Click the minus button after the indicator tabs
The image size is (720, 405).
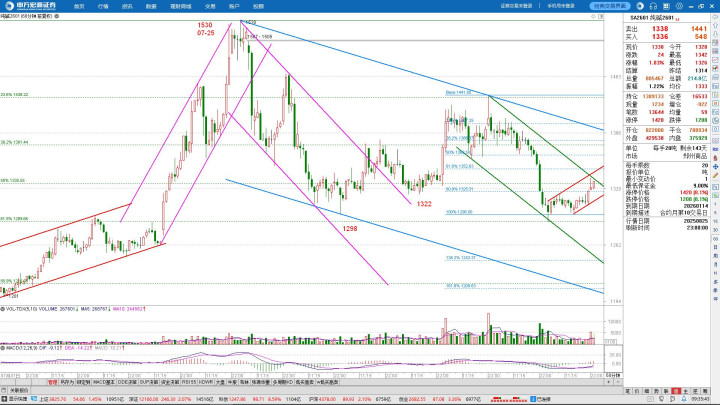coord(618,382)
